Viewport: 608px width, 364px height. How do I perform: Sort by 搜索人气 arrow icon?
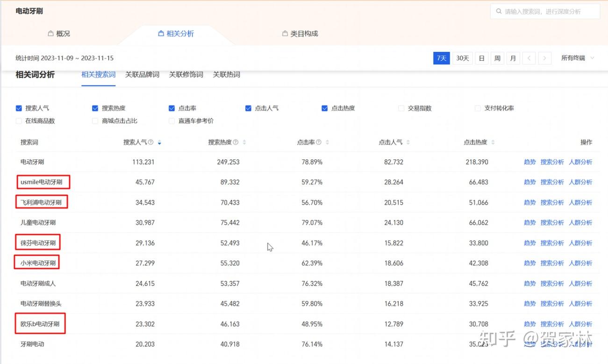[160, 142]
